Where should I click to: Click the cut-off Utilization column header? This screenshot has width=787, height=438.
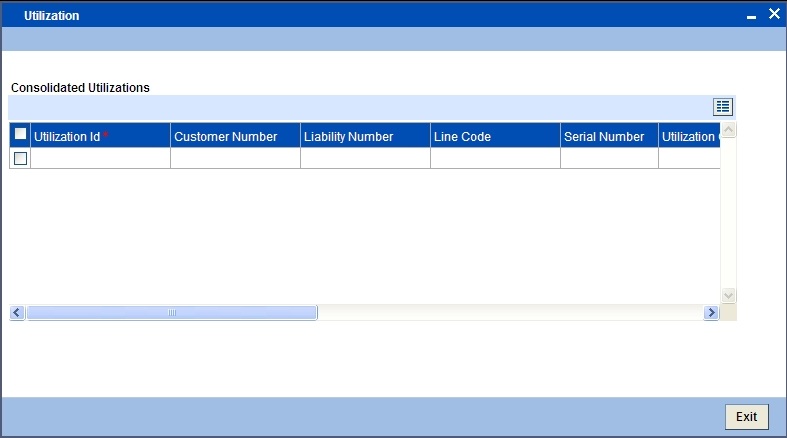tap(690, 136)
